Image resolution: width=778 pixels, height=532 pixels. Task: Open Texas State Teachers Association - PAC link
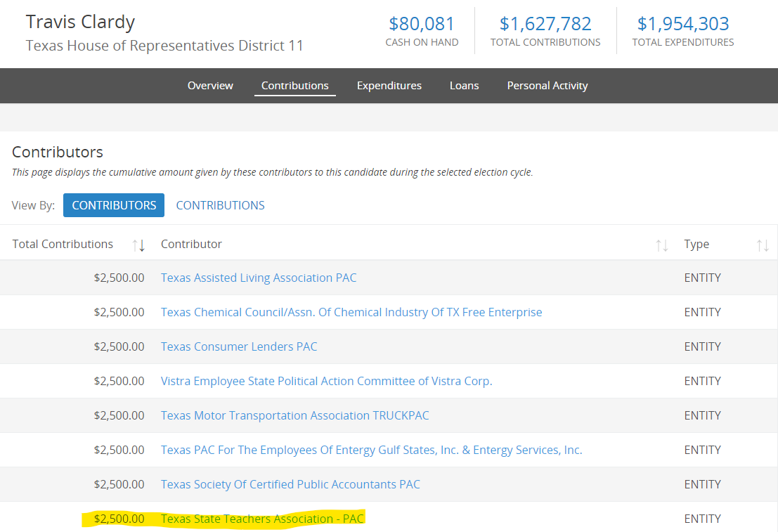click(262, 519)
